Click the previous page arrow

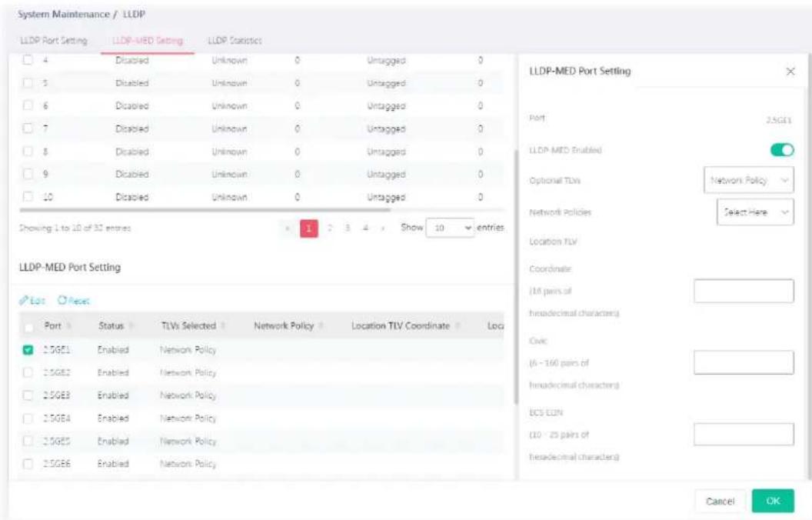(288, 228)
